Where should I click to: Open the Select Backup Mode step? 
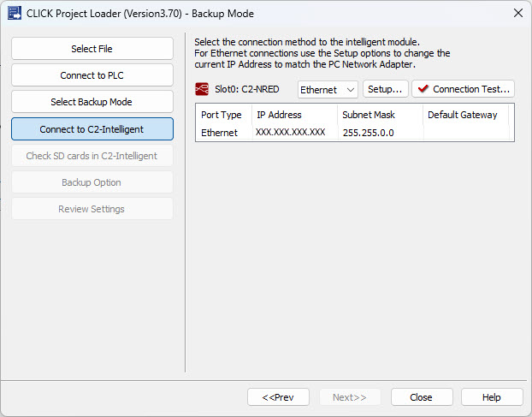click(x=92, y=102)
